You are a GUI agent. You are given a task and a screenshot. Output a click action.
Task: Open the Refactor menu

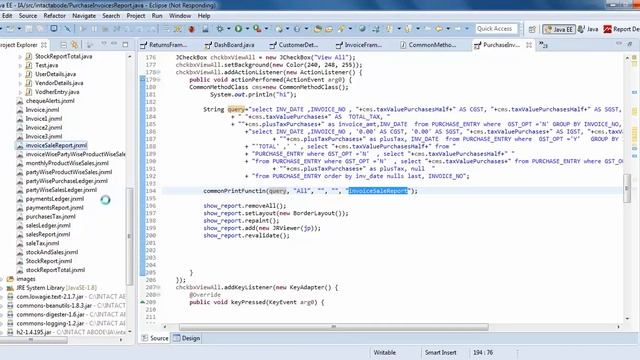pyautogui.click(x=54, y=16)
